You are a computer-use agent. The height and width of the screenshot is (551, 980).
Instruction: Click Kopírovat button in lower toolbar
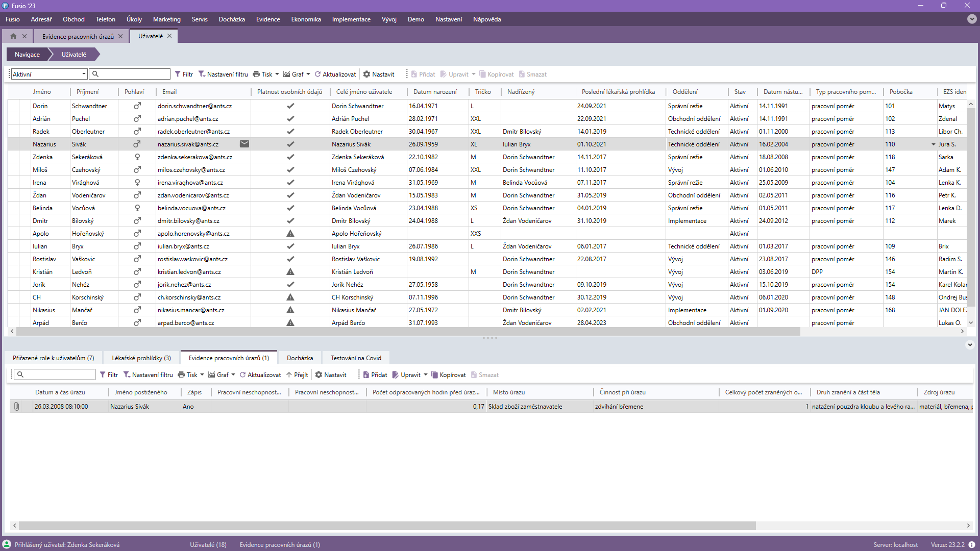pos(448,374)
